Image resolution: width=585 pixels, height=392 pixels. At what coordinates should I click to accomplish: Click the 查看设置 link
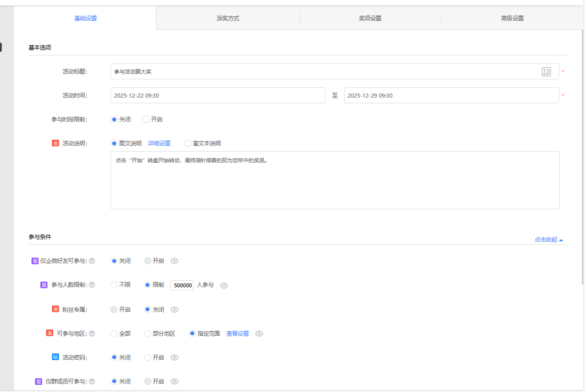point(238,333)
